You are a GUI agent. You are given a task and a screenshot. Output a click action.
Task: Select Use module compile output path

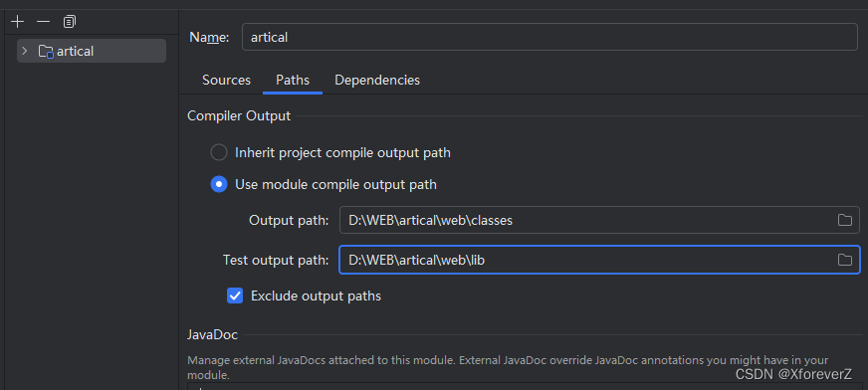point(219,184)
